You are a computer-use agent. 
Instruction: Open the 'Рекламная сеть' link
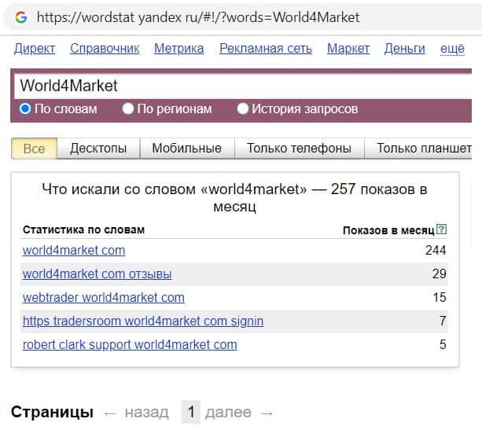coord(265,49)
